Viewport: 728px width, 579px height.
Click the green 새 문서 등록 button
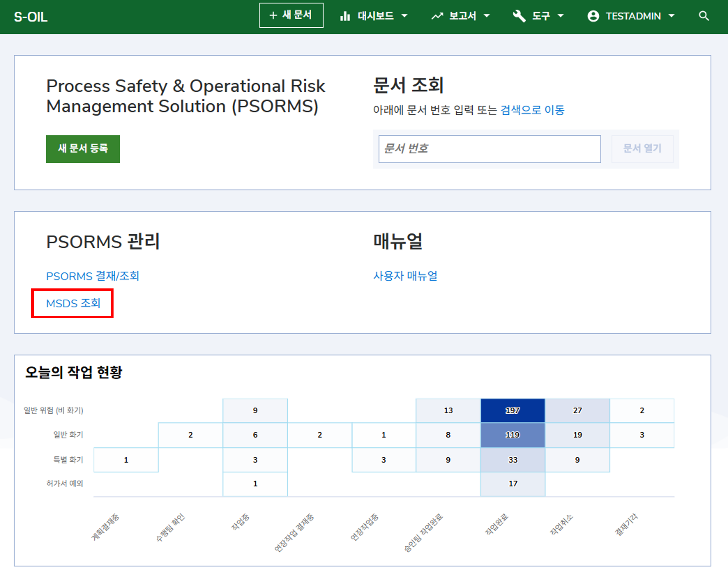[x=83, y=149]
